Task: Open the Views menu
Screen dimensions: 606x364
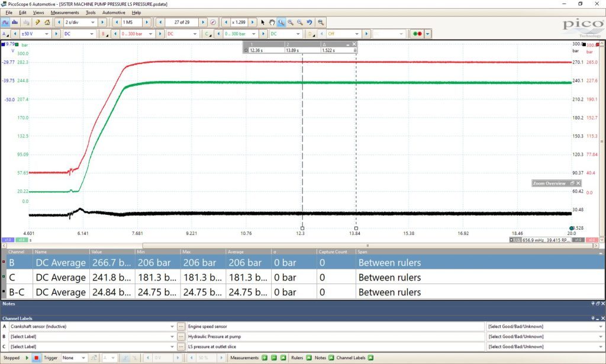Action: point(38,12)
